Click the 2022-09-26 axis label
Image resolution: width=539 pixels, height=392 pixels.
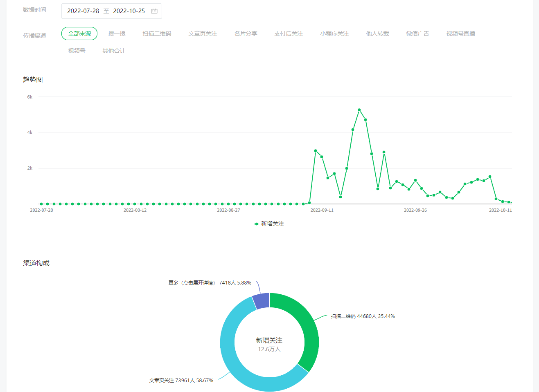click(x=415, y=210)
